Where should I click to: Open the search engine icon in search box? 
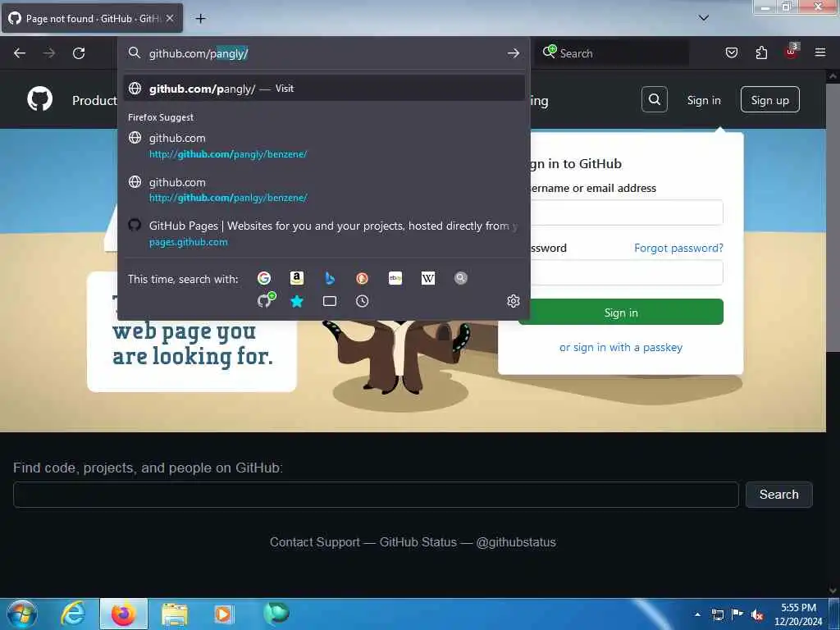550,52
